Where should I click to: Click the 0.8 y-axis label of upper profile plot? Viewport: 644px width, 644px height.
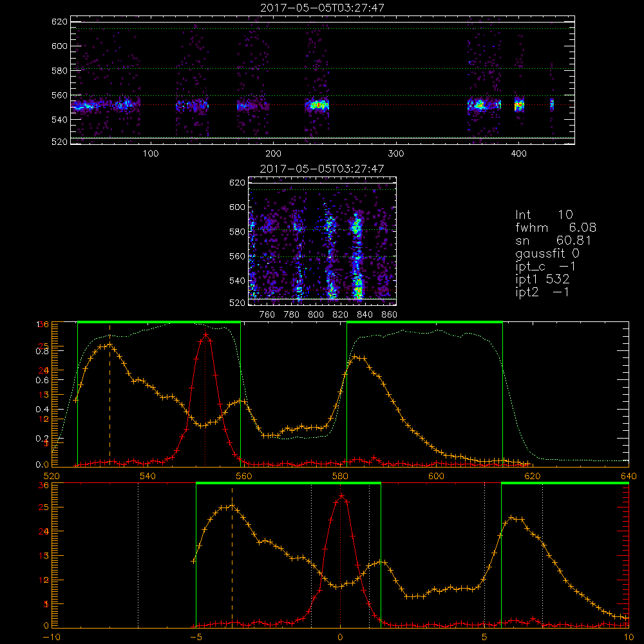(42, 351)
